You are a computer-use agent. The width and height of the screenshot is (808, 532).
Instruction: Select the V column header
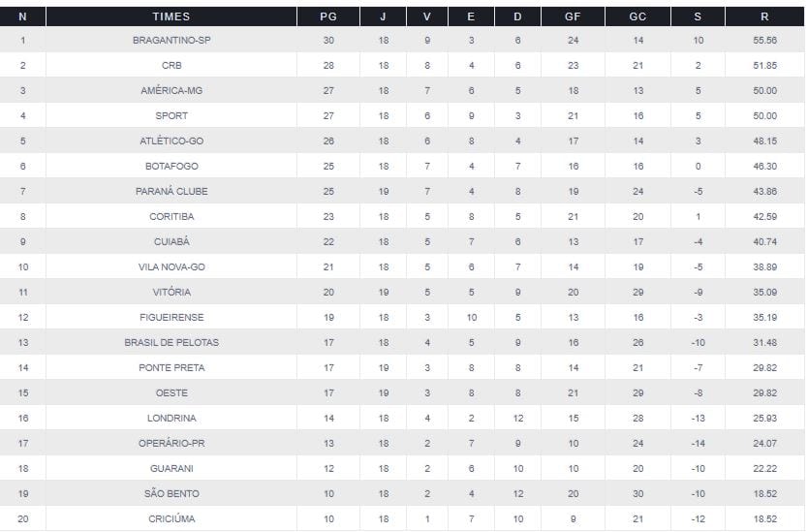pyautogui.click(x=427, y=16)
